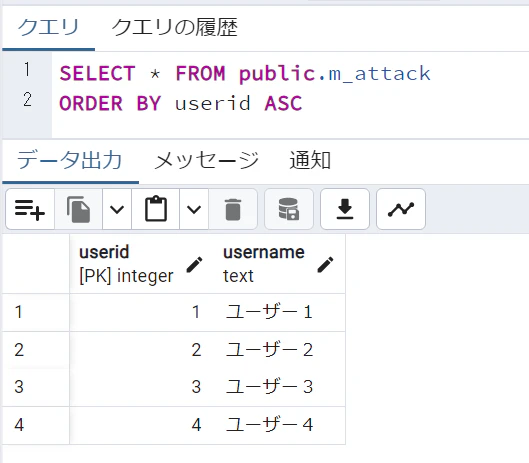Click the Save data changes icon
The width and height of the screenshot is (529, 463).
[x=289, y=209]
